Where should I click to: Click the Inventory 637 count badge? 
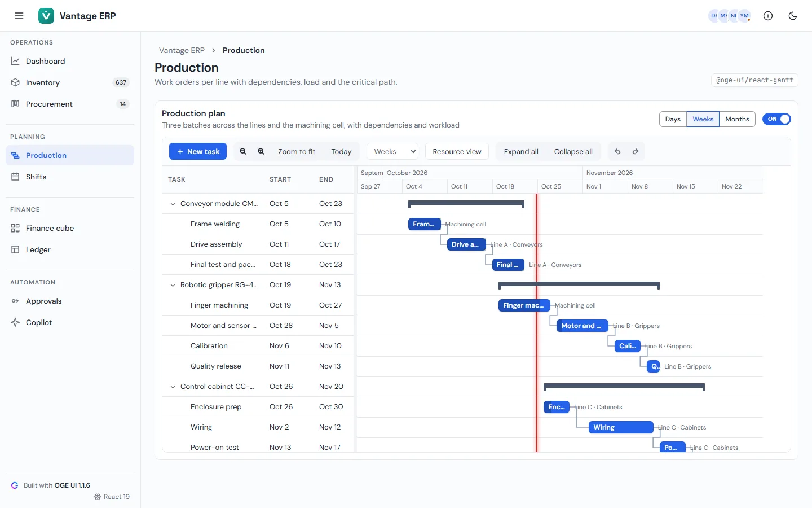coord(121,82)
